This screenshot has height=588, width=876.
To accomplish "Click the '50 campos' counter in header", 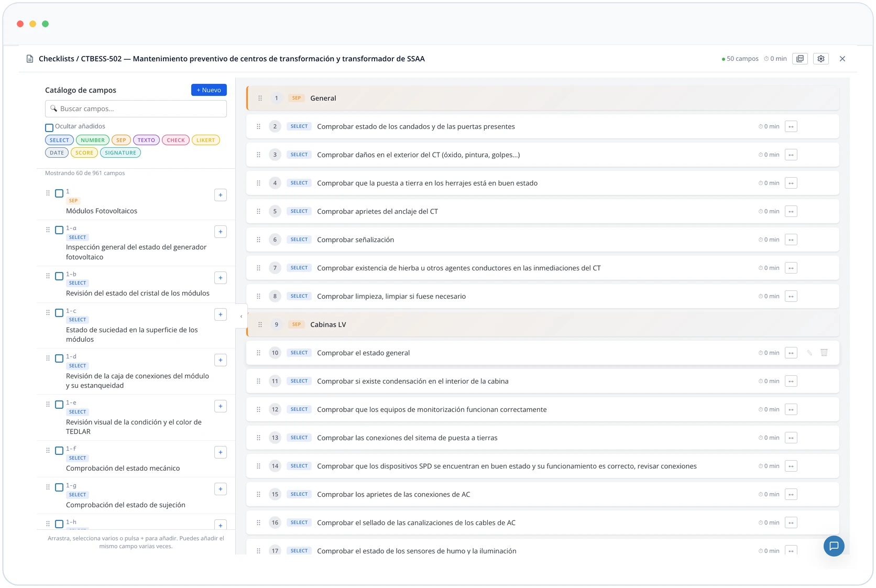I will (740, 59).
